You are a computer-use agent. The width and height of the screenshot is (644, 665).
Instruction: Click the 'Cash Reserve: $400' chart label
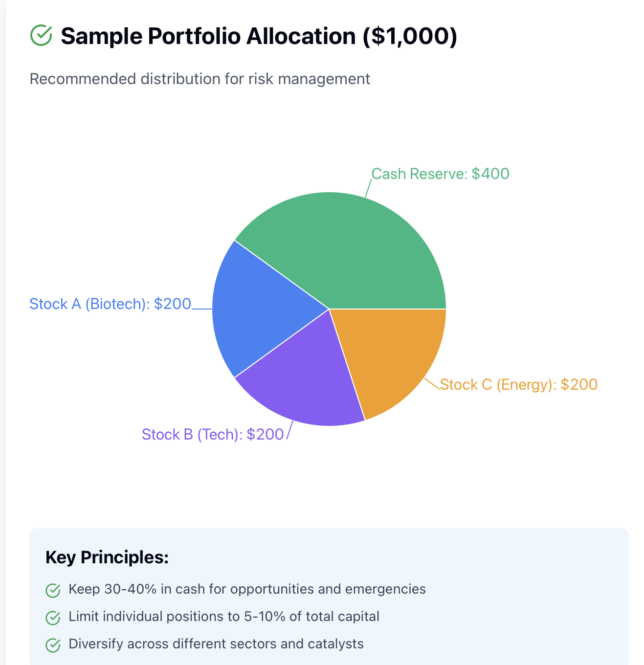click(x=441, y=174)
